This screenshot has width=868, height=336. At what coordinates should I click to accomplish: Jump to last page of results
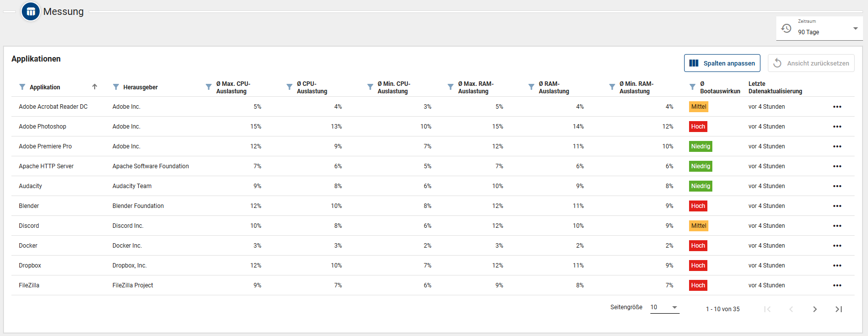coord(839,309)
